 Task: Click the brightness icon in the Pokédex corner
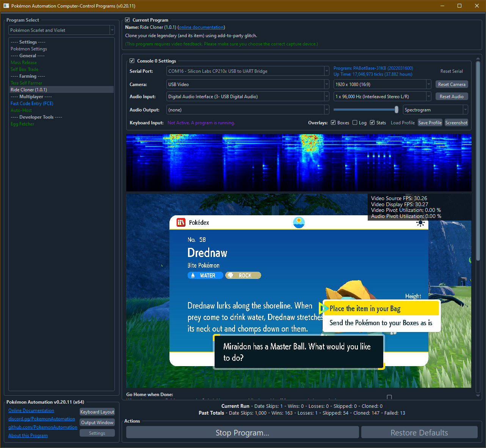tap(420, 223)
